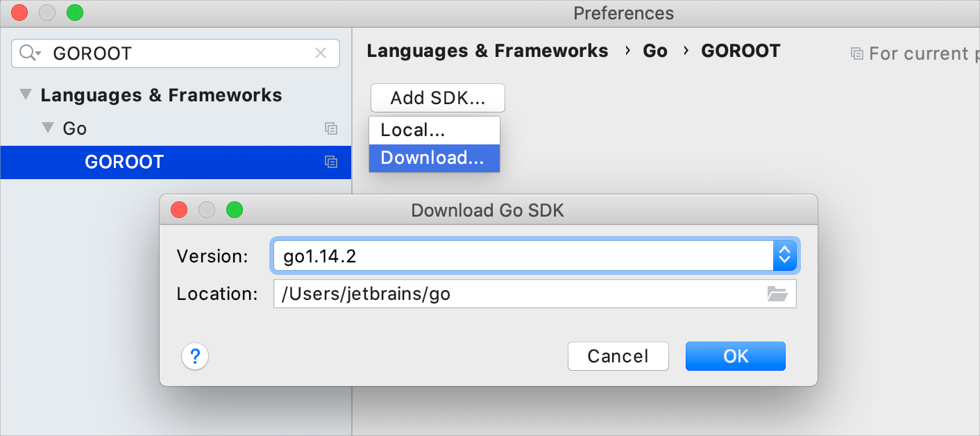Open the Version dropdown arrows
This screenshot has width=980, height=436.
pos(784,255)
